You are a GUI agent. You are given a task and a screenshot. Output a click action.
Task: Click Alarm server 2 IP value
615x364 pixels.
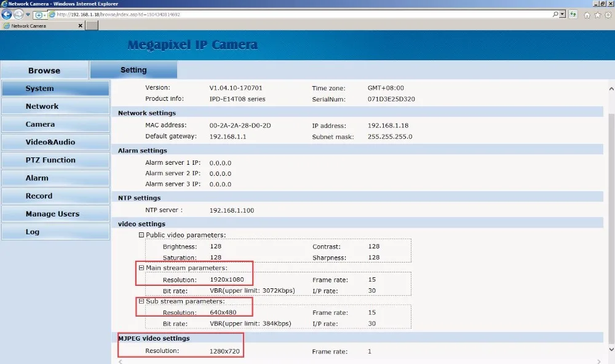[220, 173]
